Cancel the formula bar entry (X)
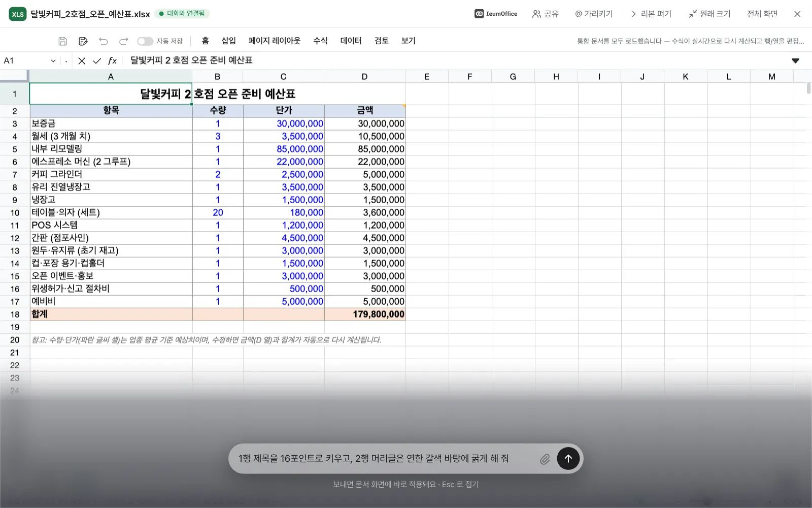The image size is (812, 508). [x=82, y=61]
